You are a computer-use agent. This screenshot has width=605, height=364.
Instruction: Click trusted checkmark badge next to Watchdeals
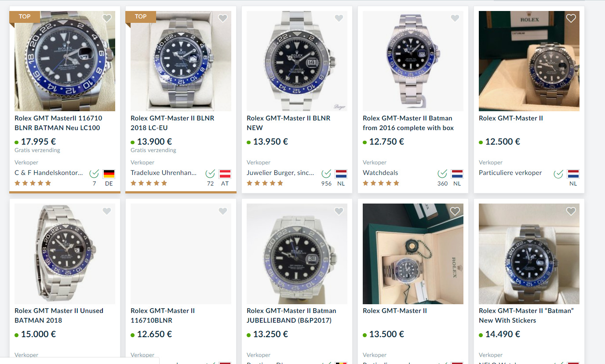(442, 174)
